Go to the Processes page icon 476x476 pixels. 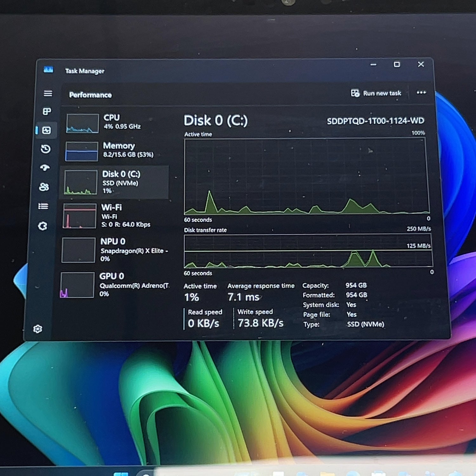[47, 111]
